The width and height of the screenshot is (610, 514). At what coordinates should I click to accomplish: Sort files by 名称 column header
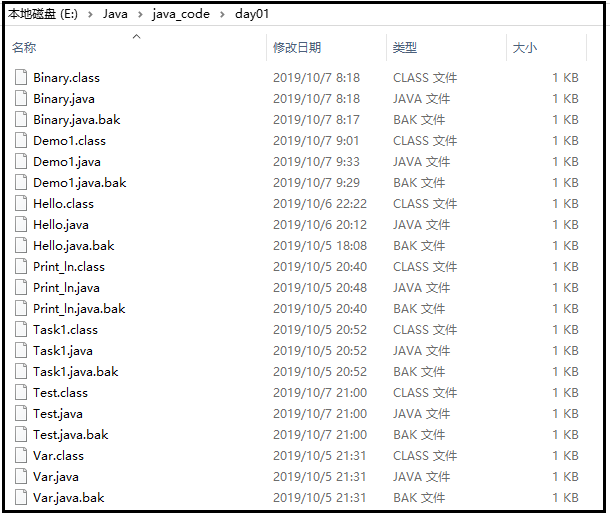coord(24,47)
